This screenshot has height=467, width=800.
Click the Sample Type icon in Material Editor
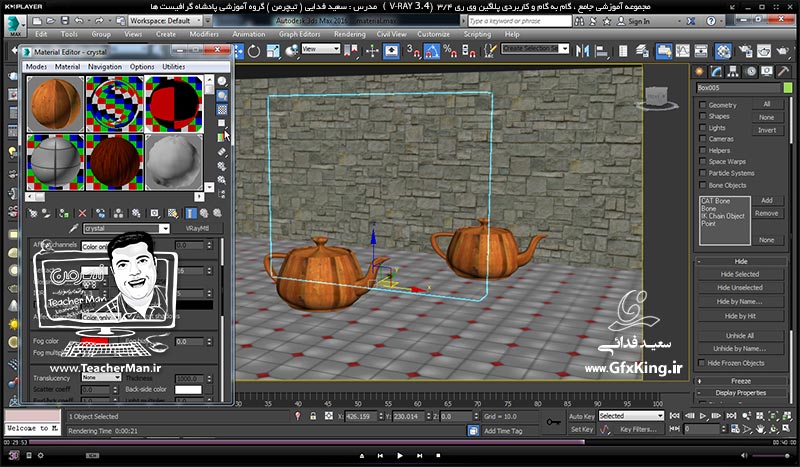pyautogui.click(x=222, y=81)
